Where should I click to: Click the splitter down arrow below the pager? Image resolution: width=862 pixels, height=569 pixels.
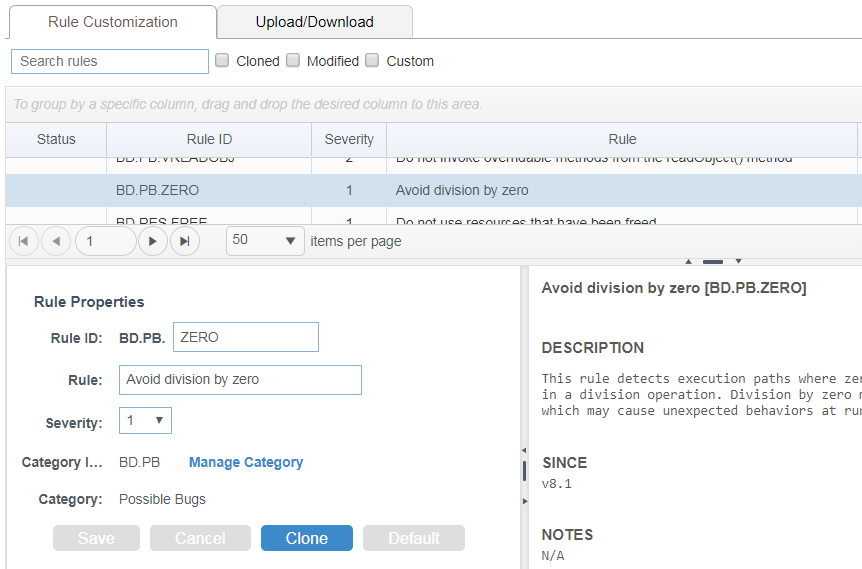click(738, 261)
